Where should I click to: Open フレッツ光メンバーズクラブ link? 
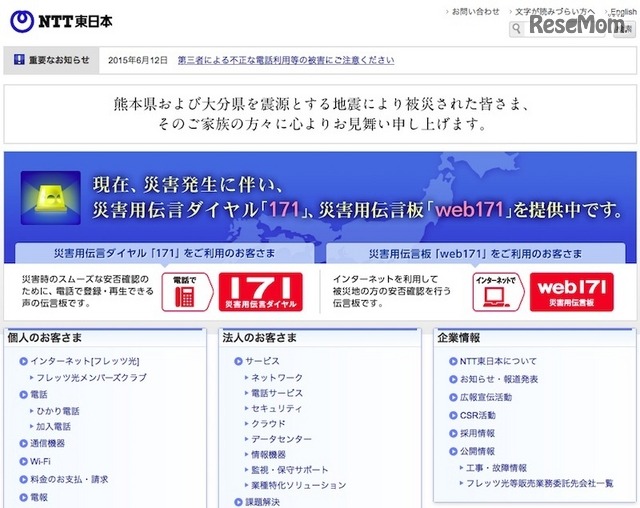[x=91, y=377]
